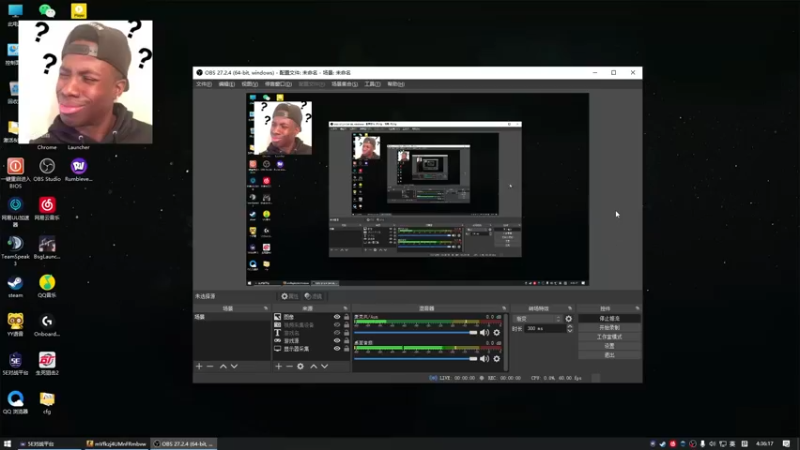The image size is (800, 450).
Task: Click the 停止推流 button
Action: coord(609,318)
